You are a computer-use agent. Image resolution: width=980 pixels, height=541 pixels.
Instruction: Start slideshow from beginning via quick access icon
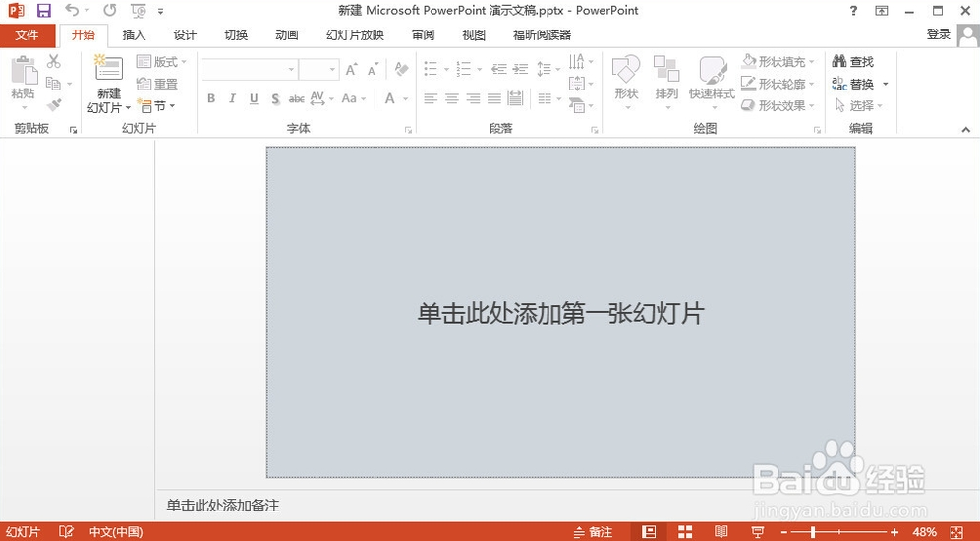[x=139, y=11]
